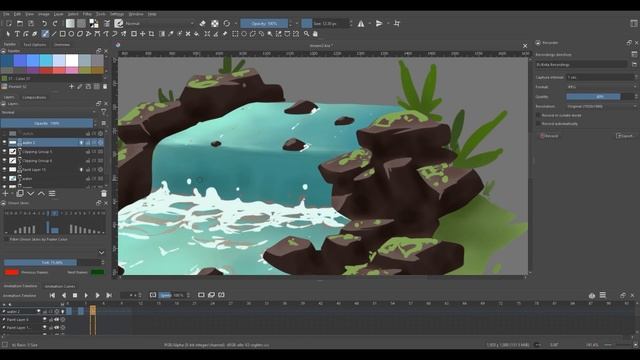Select the Color Sampler eyedropper tool
640x360 pixels.
171,34
